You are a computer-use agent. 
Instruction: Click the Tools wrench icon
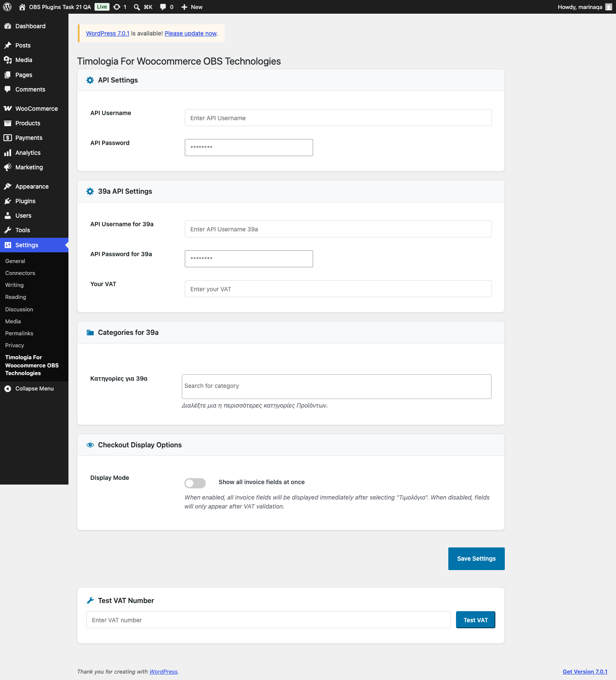8,230
